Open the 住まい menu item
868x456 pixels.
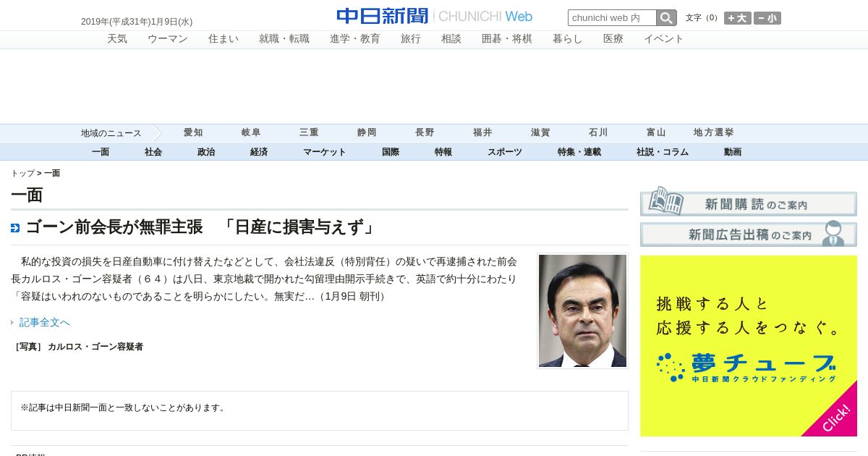tap(224, 39)
